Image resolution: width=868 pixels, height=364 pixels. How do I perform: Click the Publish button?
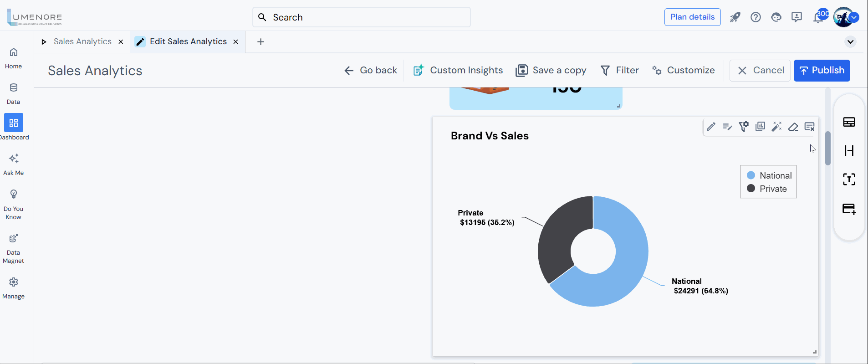[822, 70]
